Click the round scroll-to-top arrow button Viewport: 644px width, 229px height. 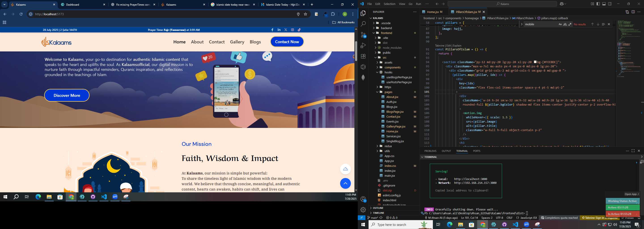click(x=345, y=184)
